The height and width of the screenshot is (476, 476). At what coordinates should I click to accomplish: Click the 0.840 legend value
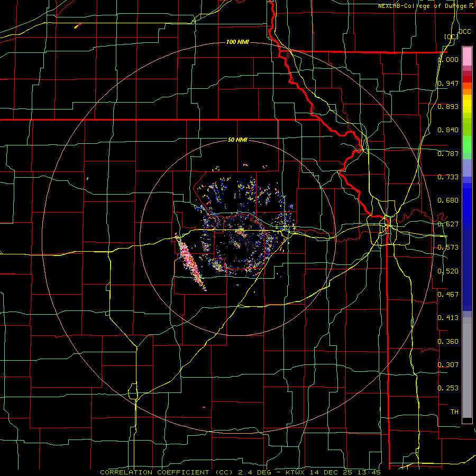pos(448,130)
